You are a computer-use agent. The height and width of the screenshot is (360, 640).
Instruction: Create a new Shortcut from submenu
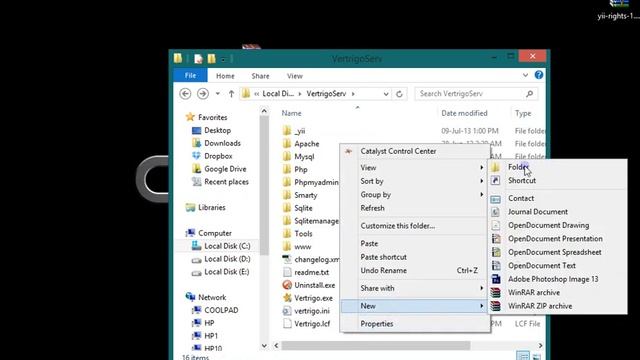click(558, 180)
